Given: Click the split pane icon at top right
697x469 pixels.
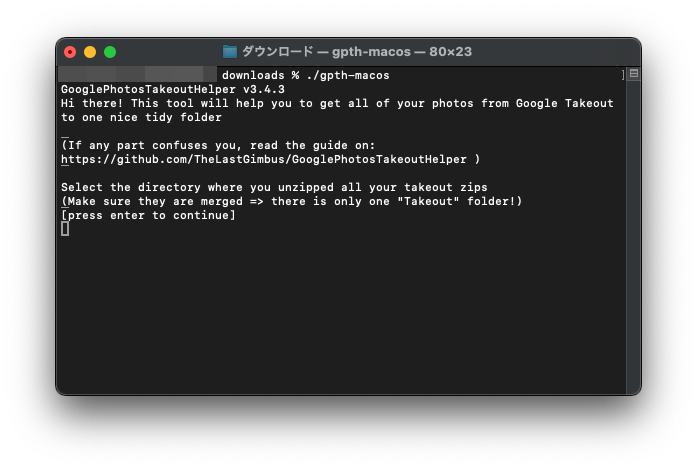Looking at the screenshot, I should tap(634, 73).
